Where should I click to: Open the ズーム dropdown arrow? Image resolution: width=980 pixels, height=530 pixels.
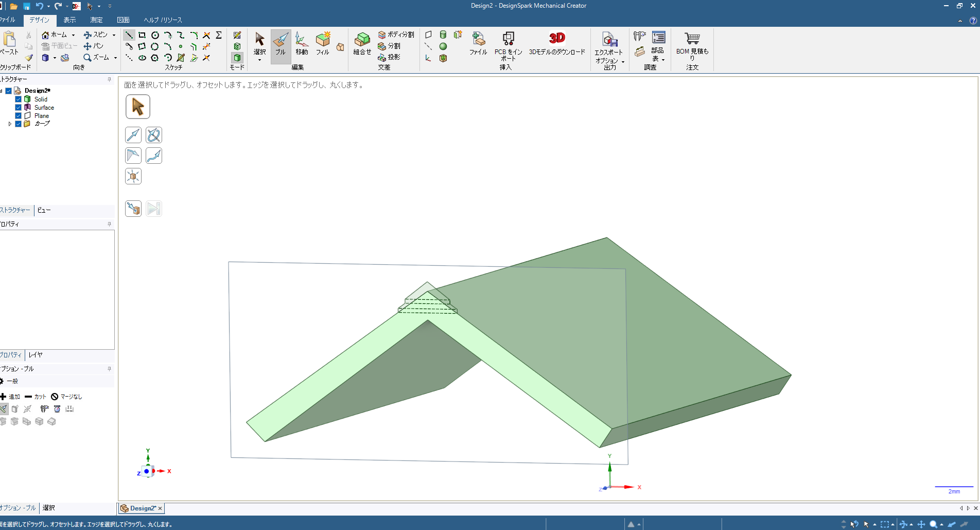point(115,58)
